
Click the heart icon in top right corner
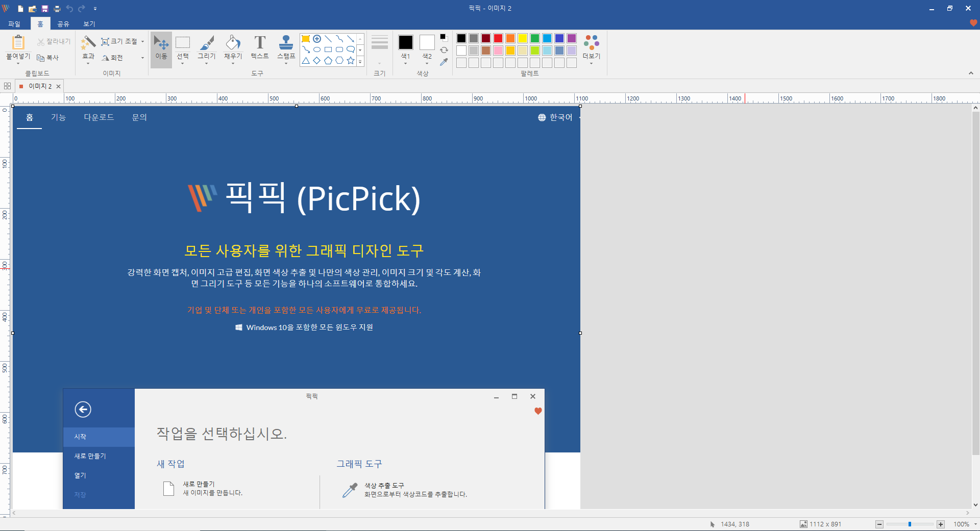pyautogui.click(x=973, y=23)
